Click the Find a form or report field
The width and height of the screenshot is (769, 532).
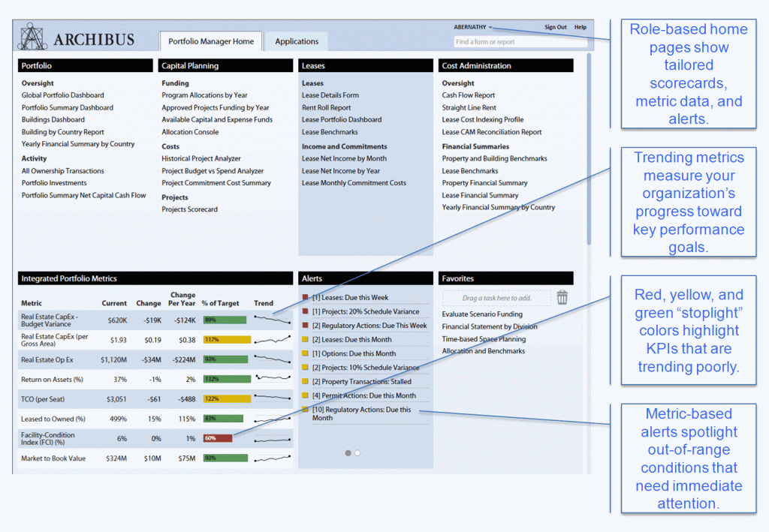(520, 42)
